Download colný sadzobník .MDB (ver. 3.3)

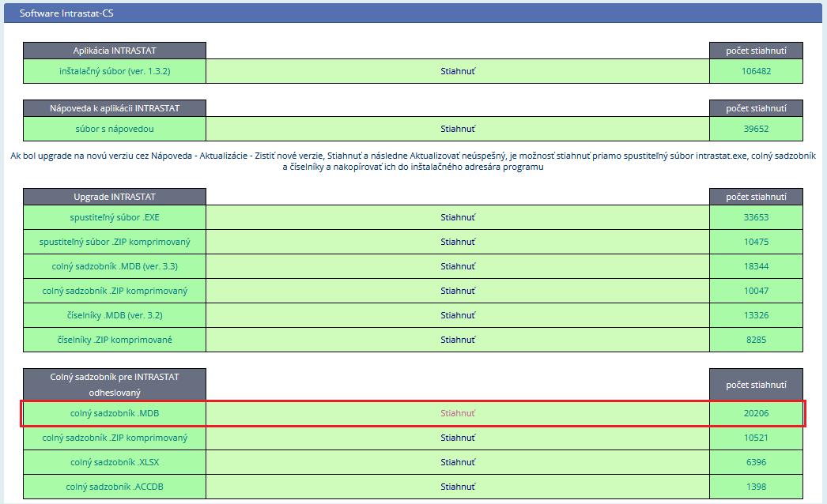tap(458, 266)
